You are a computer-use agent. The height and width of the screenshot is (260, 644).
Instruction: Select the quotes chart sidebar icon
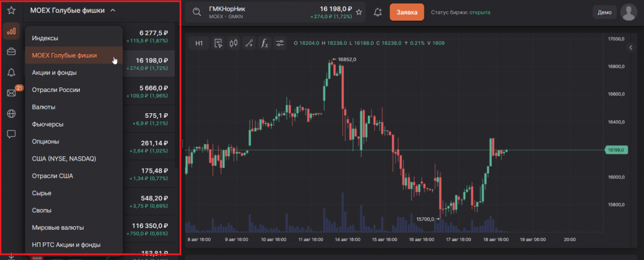pos(11,31)
